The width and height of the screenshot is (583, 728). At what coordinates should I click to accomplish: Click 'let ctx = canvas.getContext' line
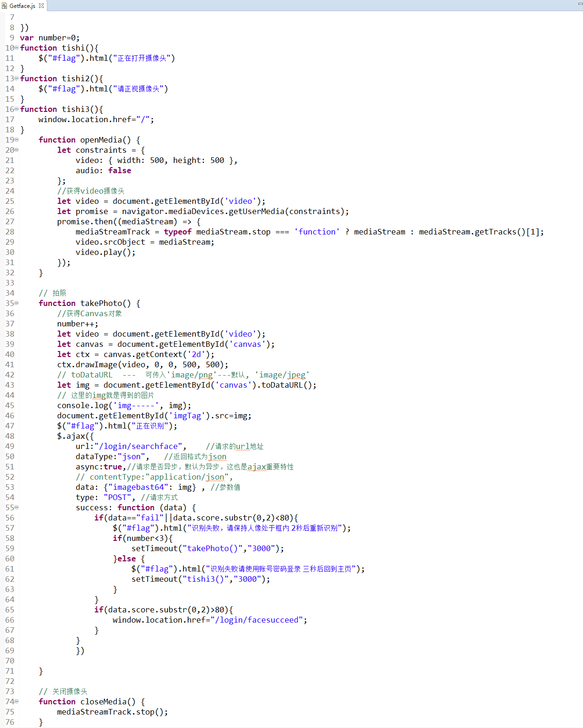136,354
